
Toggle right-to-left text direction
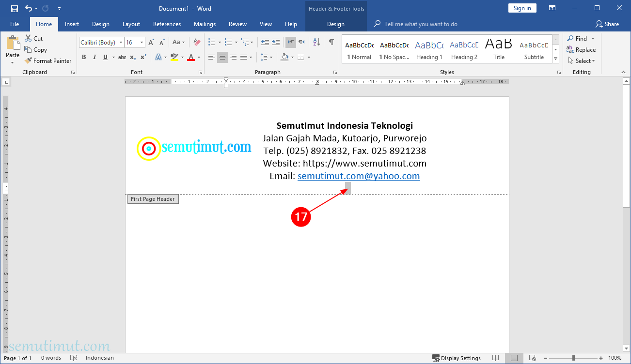click(x=301, y=42)
